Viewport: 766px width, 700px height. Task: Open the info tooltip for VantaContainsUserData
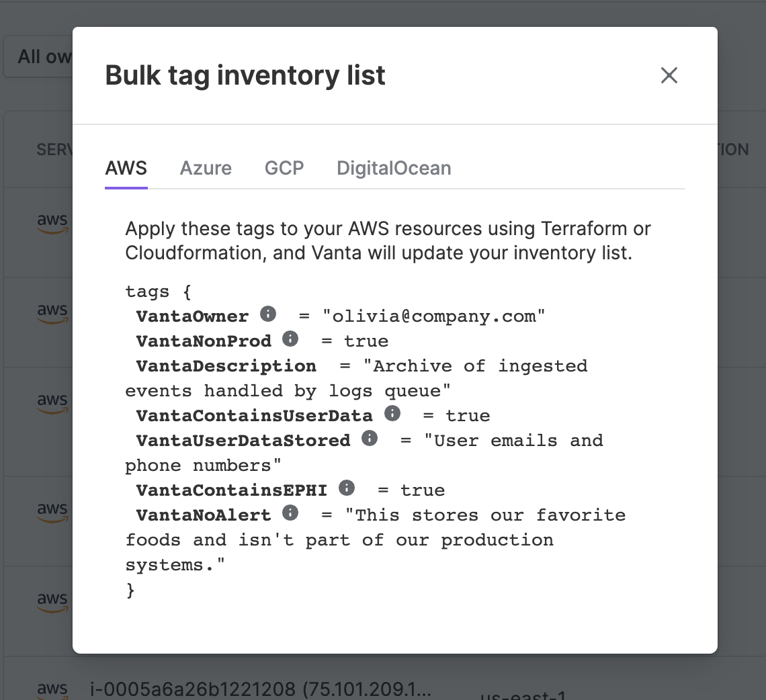click(x=392, y=413)
